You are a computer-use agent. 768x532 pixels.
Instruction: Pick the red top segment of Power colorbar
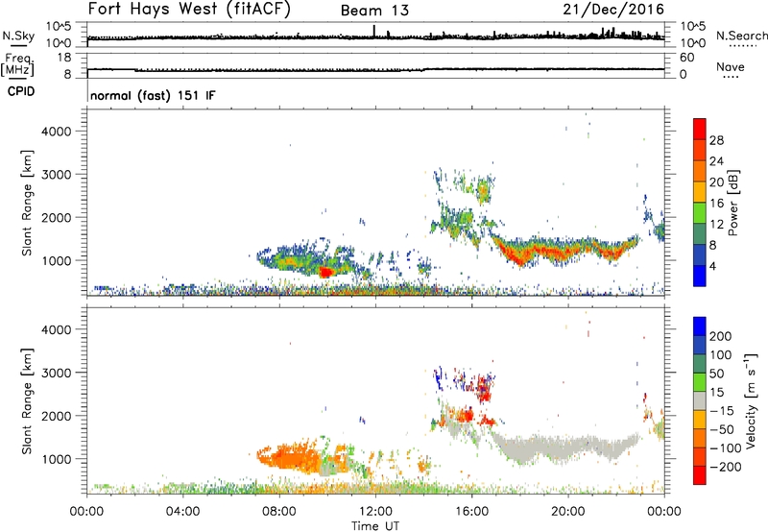click(x=700, y=130)
